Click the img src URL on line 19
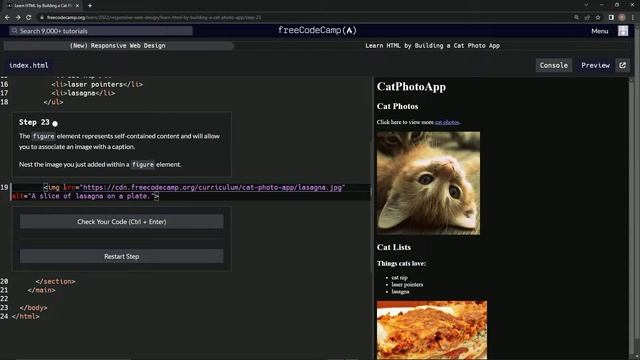Viewport: 640px width, 360px height. pos(212,187)
